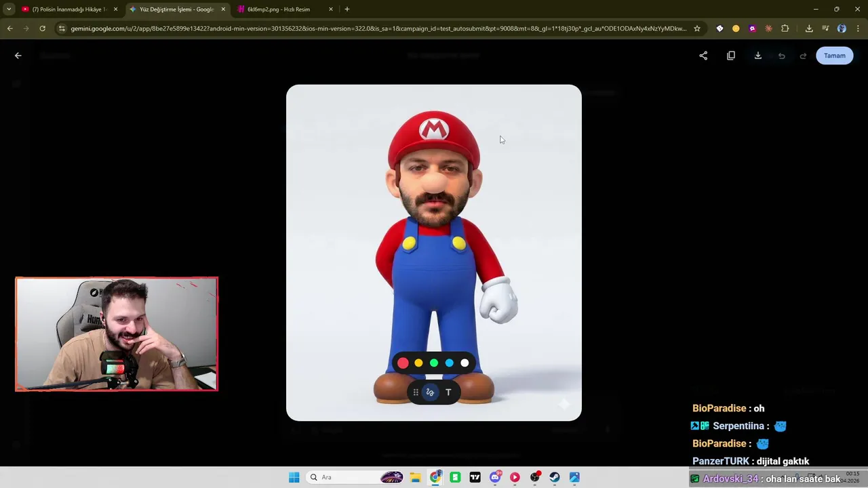This screenshot has height=488, width=868.
Task: Click the Serpentiina chat username
Action: tap(738, 426)
